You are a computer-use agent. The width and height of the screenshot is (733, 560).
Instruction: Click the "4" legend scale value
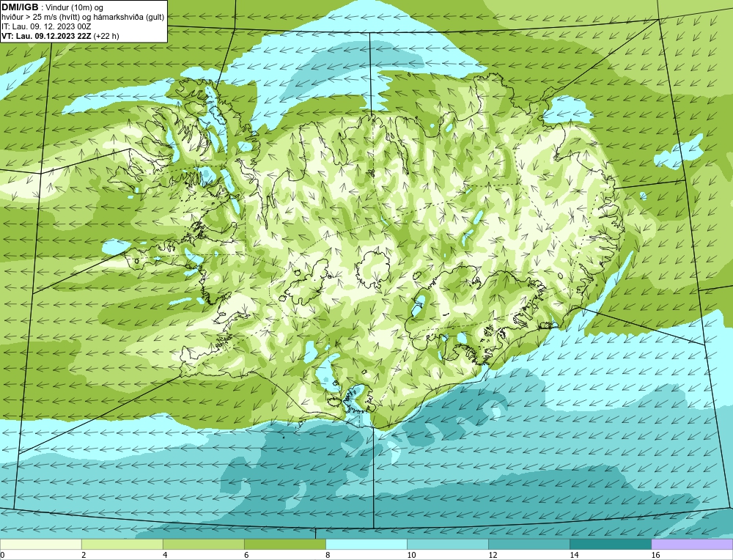(x=165, y=555)
